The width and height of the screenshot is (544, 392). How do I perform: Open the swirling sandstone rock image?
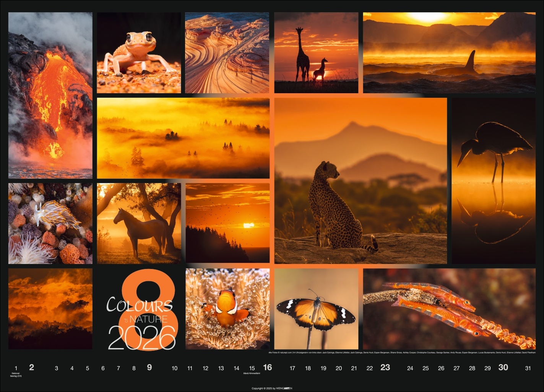point(227,53)
